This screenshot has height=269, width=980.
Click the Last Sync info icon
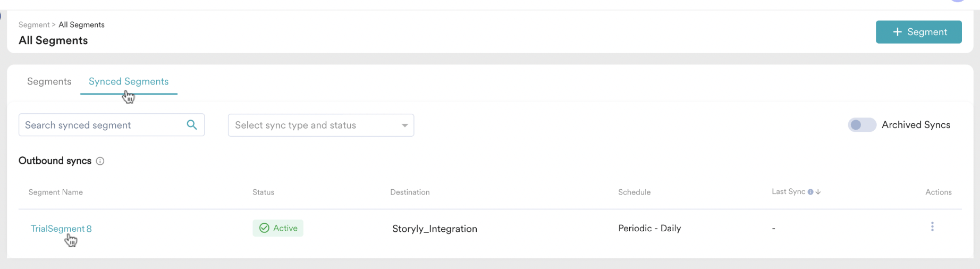(810, 192)
